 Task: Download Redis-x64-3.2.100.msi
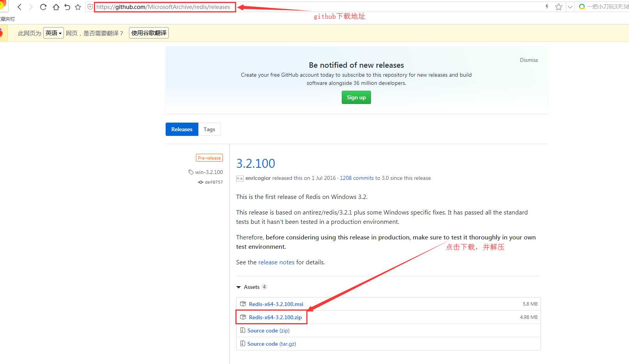(x=276, y=304)
